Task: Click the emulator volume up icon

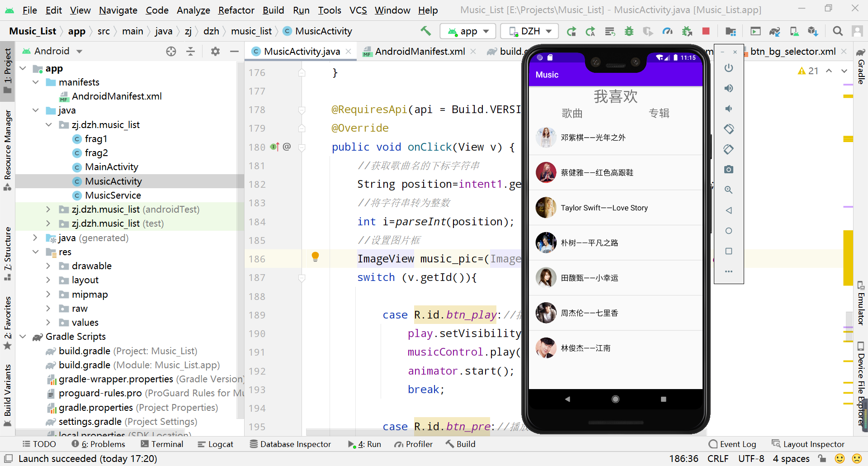Action: 728,88
